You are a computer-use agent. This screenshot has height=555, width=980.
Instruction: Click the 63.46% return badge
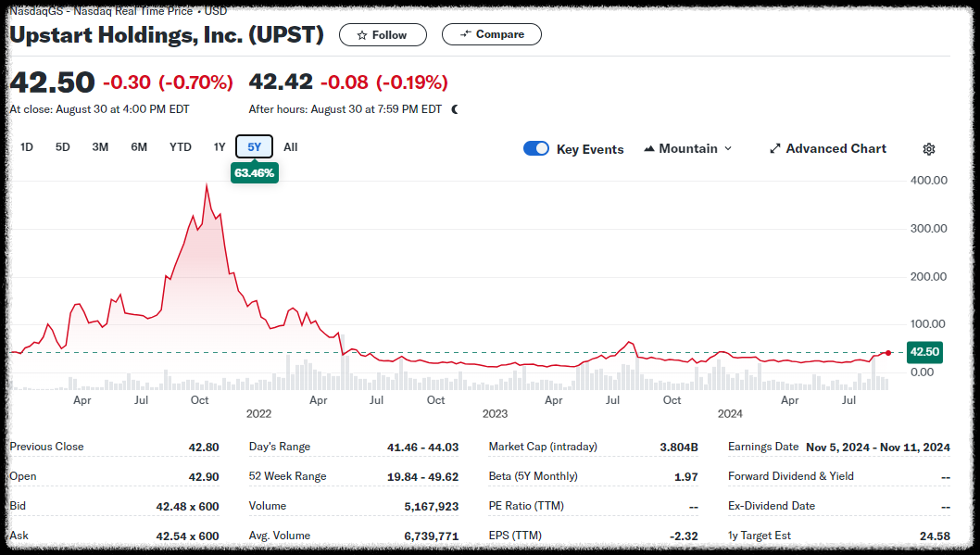tap(255, 173)
